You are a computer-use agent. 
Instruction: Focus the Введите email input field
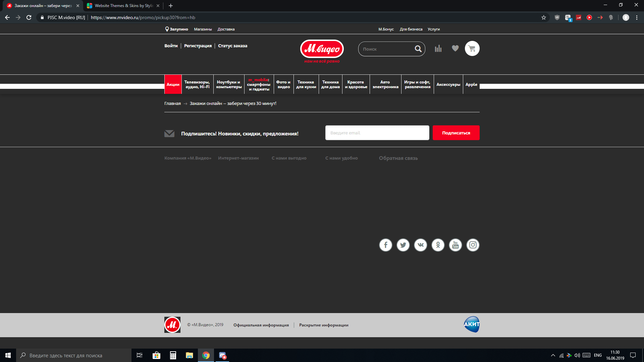point(377,133)
